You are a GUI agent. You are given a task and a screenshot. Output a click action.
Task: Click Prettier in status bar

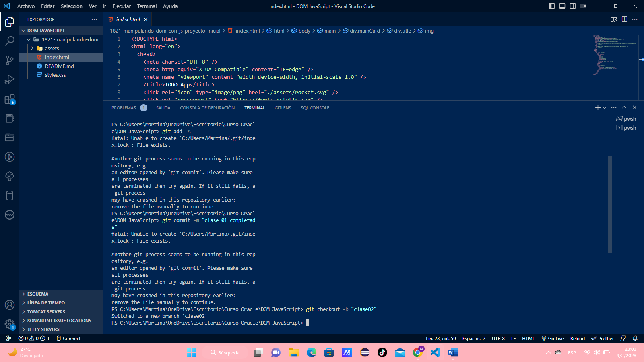[x=603, y=338]
